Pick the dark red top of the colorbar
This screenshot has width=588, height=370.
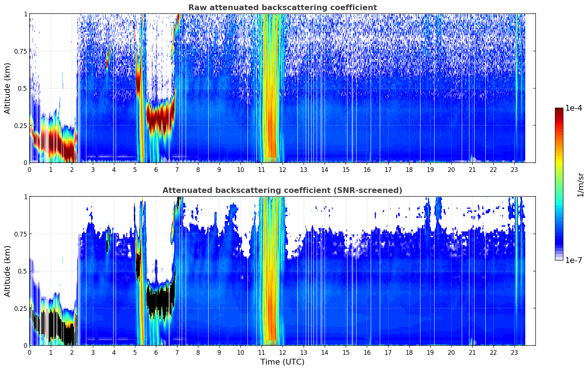coord(559,111)
